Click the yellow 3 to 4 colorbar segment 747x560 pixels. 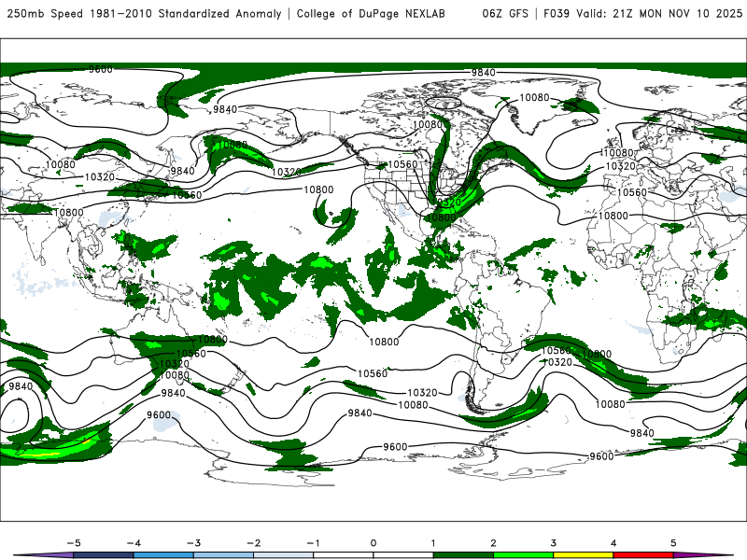[584, 555]
